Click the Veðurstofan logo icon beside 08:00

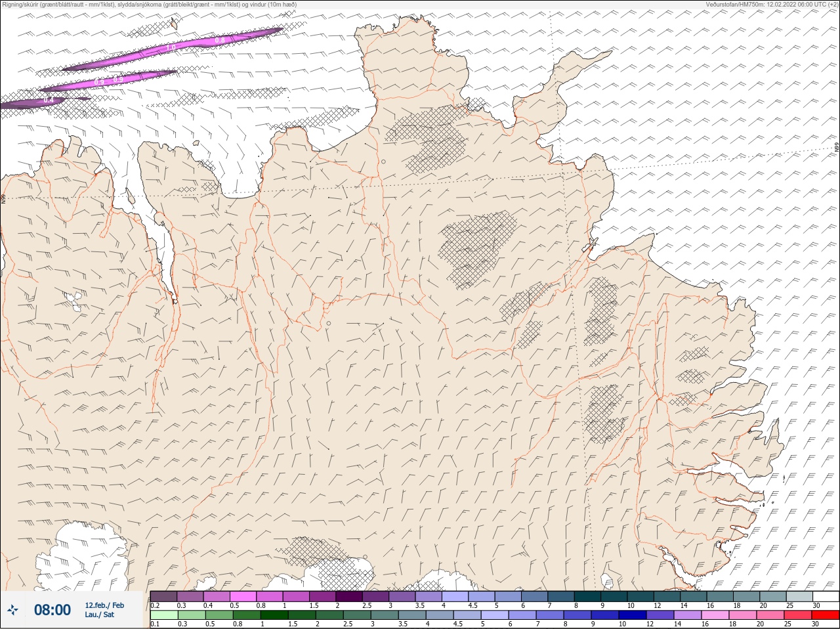[x=12, y=610]
